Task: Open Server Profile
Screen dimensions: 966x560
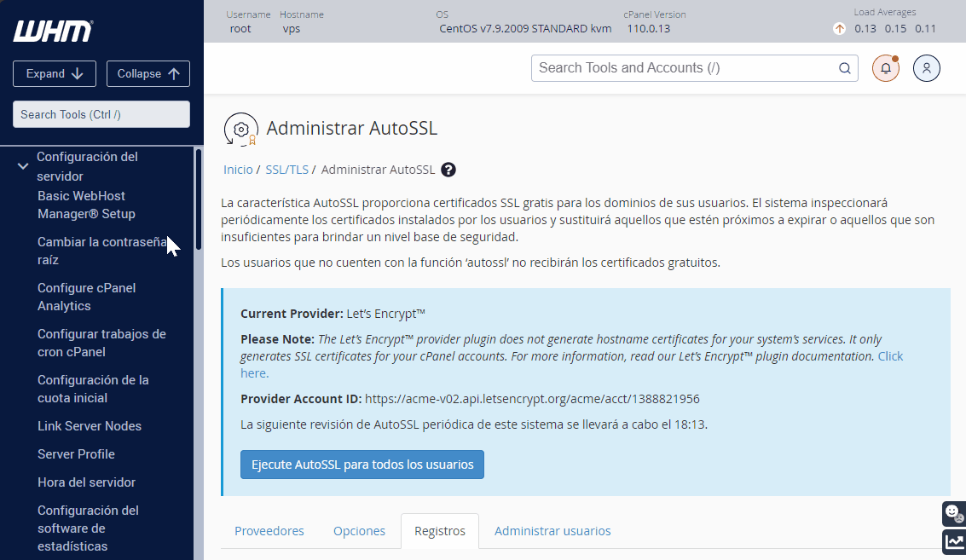Action: pos(76,454)
